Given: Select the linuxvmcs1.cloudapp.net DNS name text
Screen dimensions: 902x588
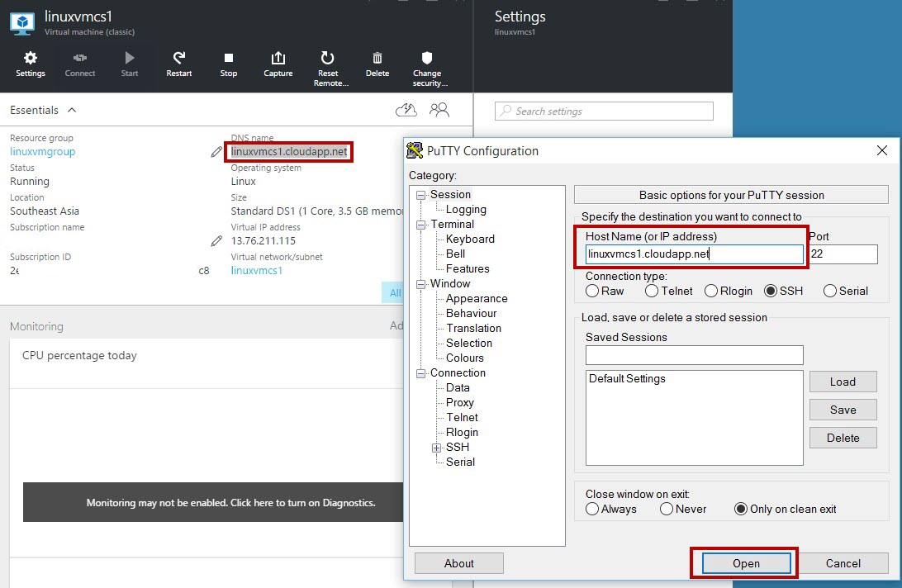Looking at the screenshot, I should (289, 152).
